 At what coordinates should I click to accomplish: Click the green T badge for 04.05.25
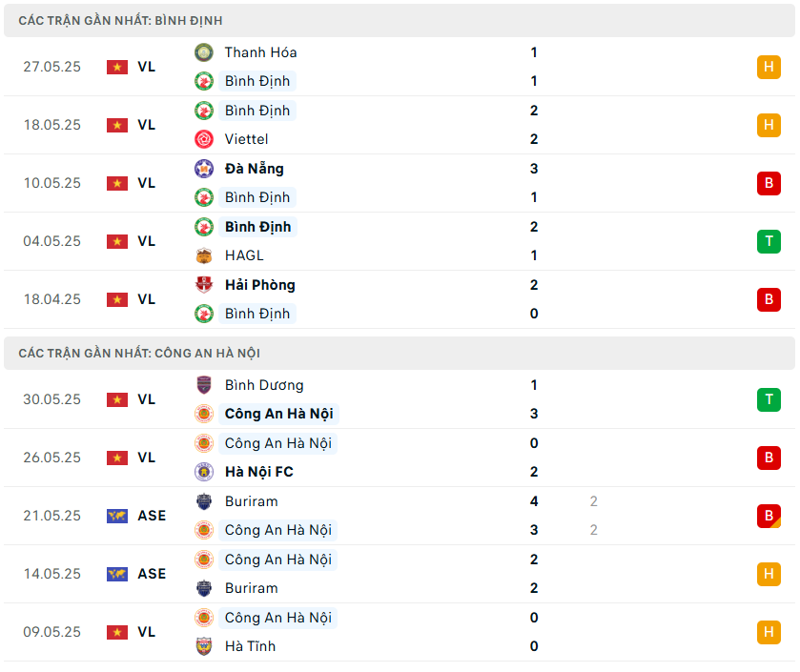[x=769, y=241]
